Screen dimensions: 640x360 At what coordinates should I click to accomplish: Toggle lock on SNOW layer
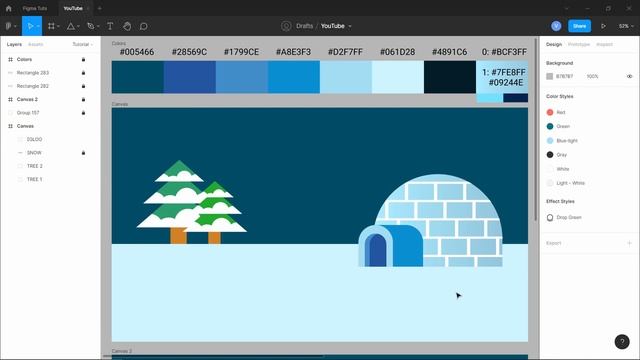(83, 153)
